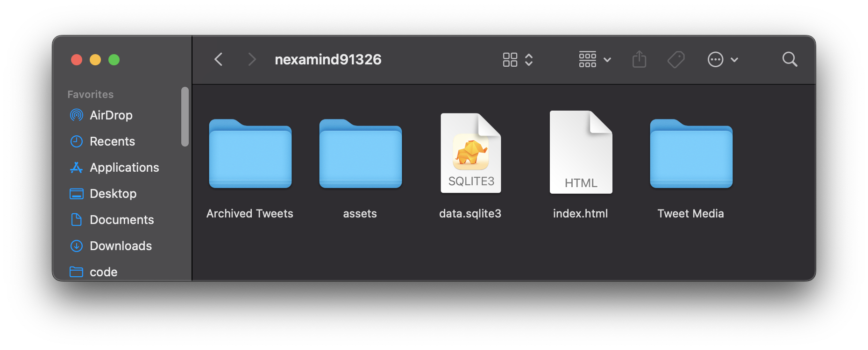Close the Finder window with red button
868x350 pixels.
click(x=77, y=60)
